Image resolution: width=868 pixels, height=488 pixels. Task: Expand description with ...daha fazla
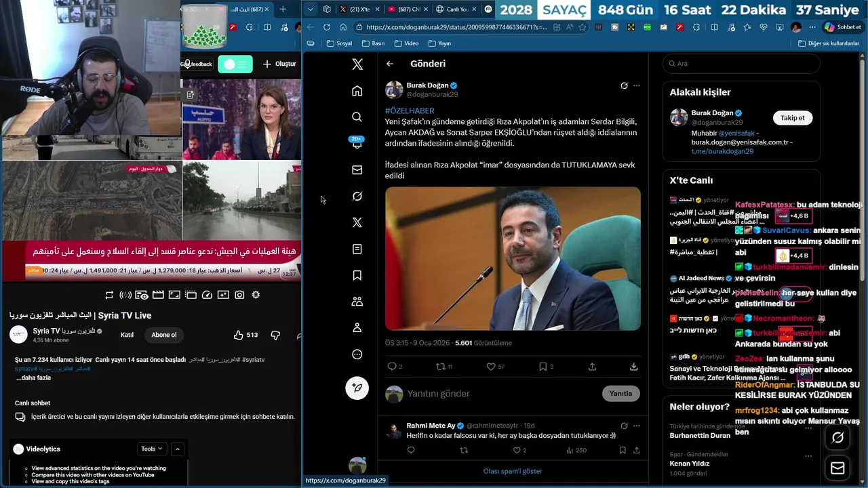point(34,378)
